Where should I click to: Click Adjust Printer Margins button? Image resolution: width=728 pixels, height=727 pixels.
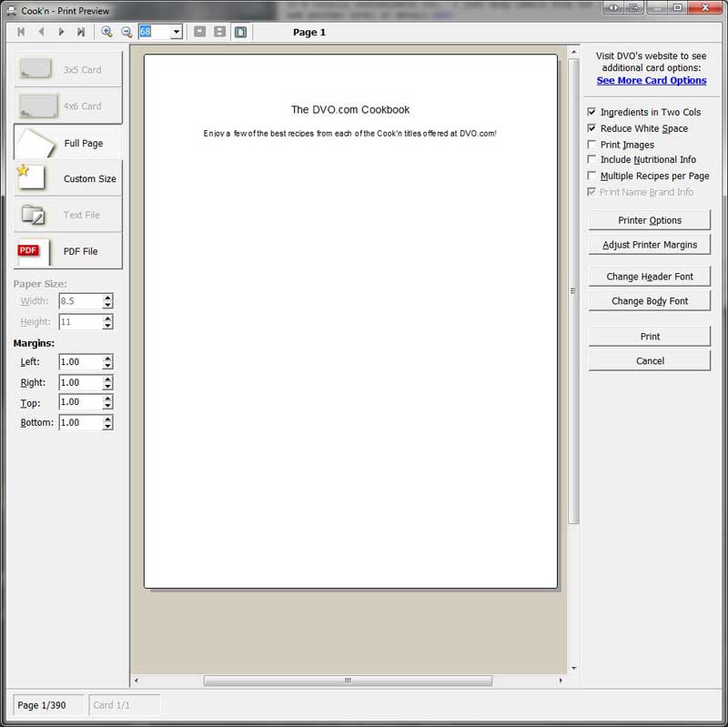coord(650,245)
